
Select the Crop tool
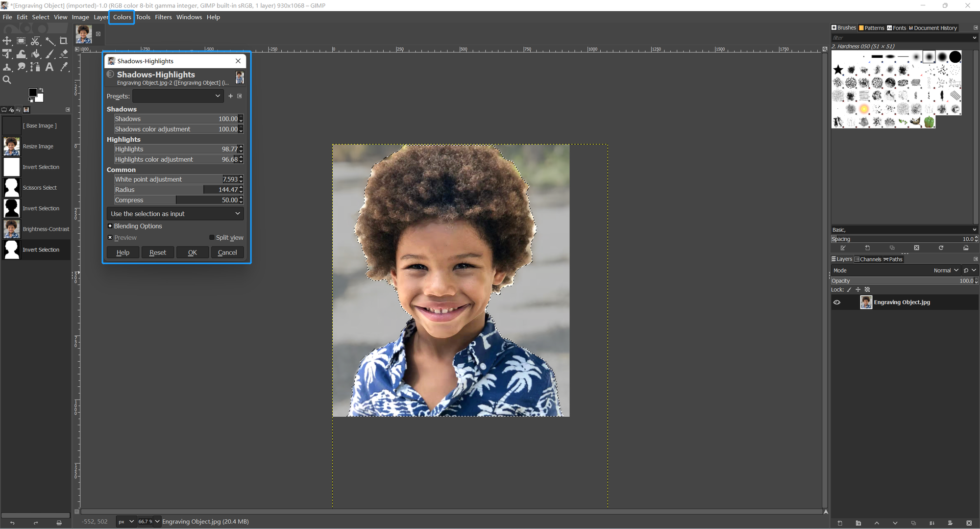[63, 41]
